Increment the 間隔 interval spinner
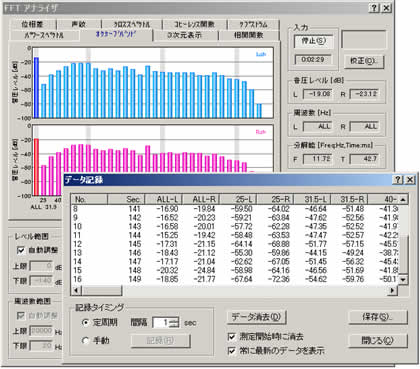This screenshot has height=369, width=420. [175, 320]
